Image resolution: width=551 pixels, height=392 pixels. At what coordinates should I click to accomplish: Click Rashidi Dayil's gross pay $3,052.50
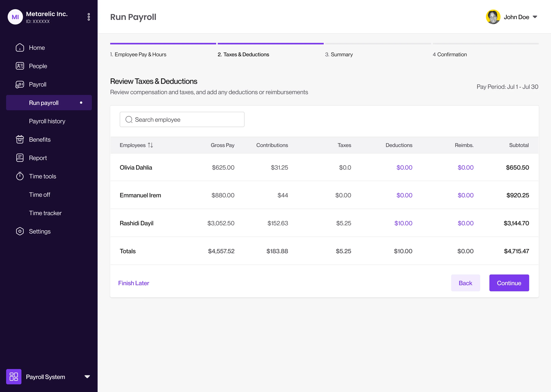click(221, 223)
